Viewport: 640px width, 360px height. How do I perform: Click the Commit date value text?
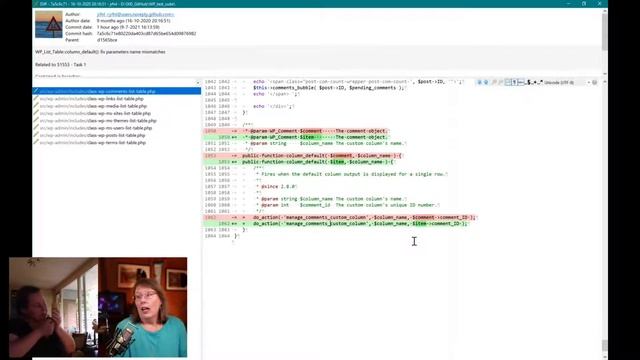coord(128,27)
